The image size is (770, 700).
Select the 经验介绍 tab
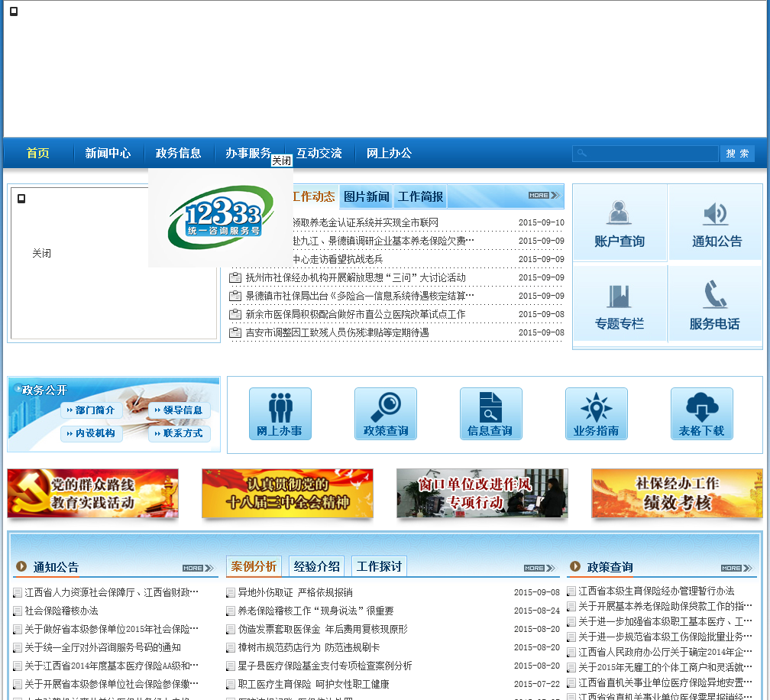pos(317,566)
